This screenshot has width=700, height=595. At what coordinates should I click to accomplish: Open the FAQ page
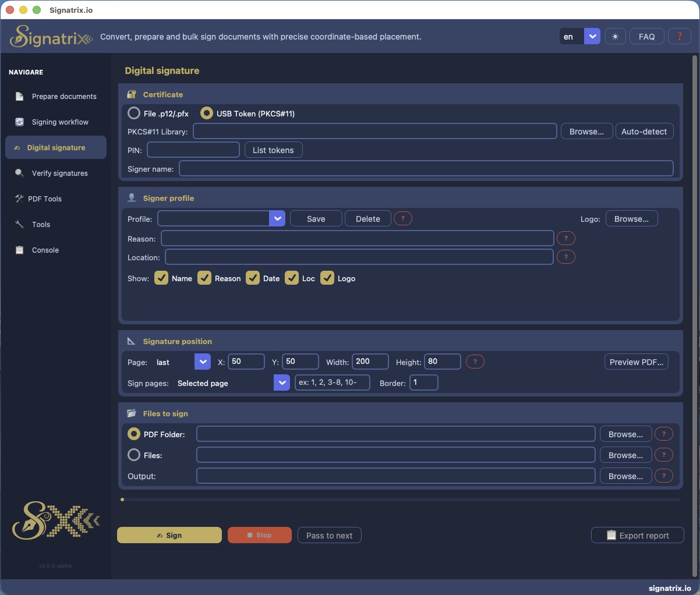[646, 36]
